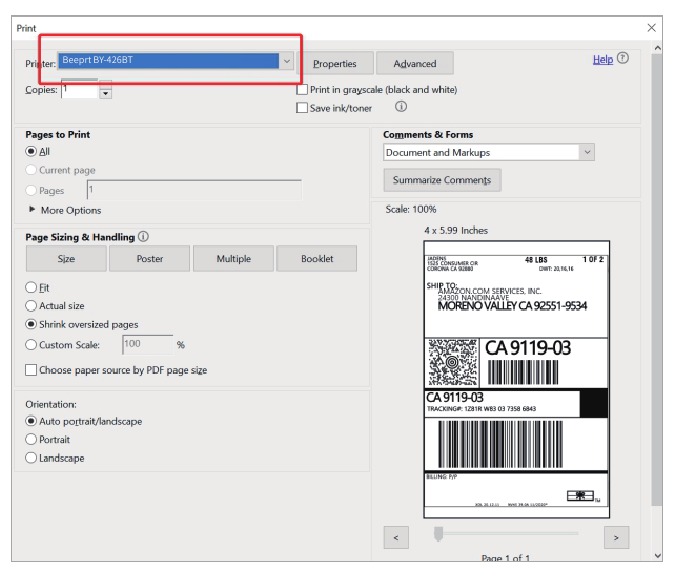The width and height of the screenshot is (679, 585).
Task: Go to previous preview page
Action: pyautogui.click(x=396, y=538)
